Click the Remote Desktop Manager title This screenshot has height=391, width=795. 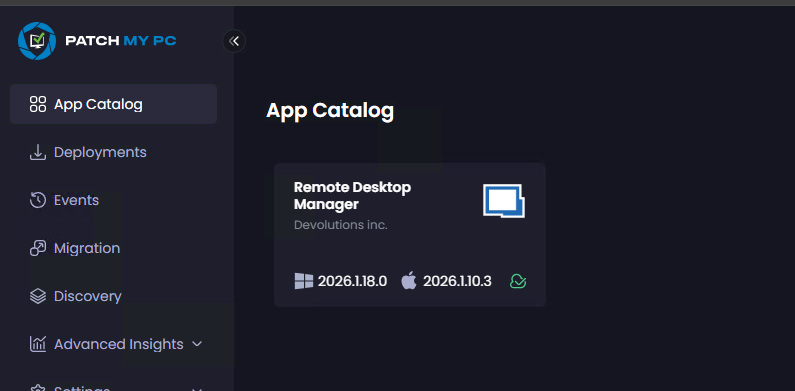pyautogui.click(x=352, y=196)
